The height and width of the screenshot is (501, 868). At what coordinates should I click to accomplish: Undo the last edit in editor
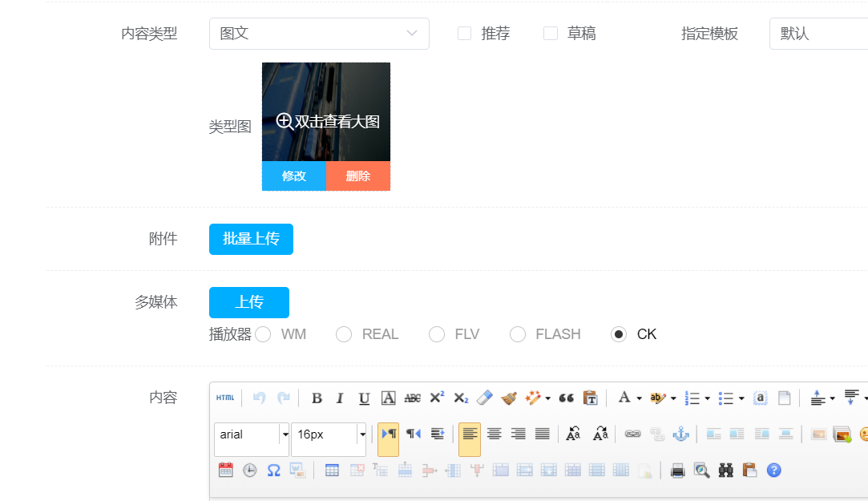(259, 398)
